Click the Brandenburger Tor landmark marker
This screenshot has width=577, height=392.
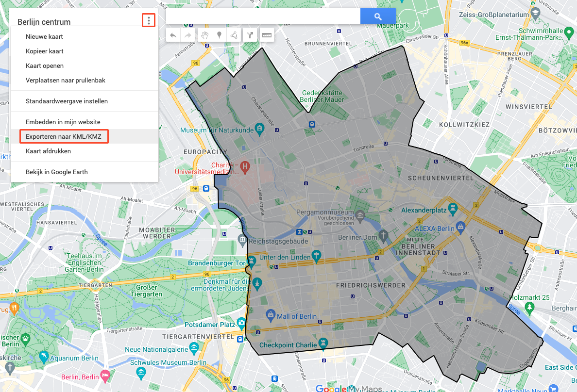[x=252, y=261]
